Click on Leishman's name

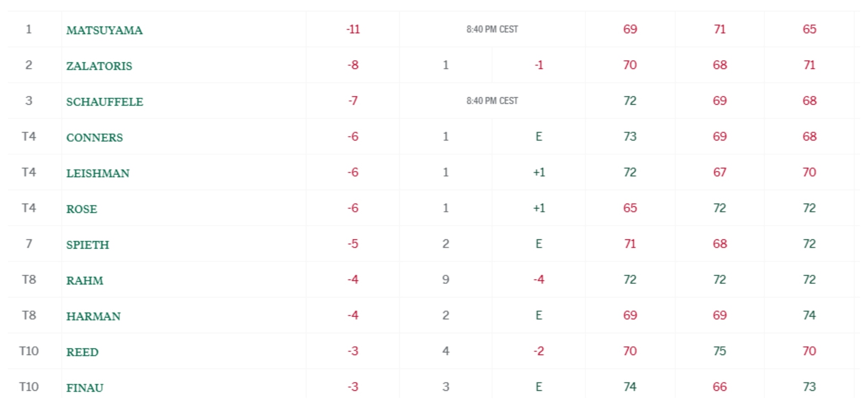click(97, 173)
